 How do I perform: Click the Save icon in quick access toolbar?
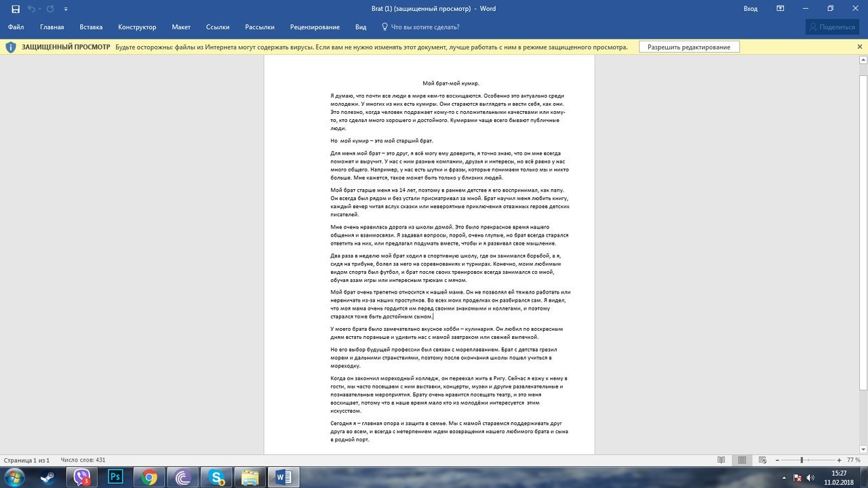point(16,9)
